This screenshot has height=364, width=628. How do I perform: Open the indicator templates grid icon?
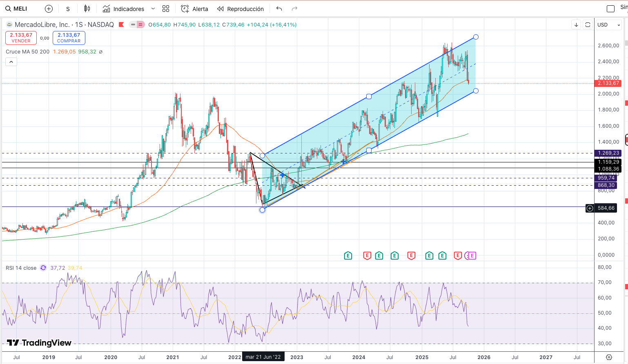(x=166, y=9)
